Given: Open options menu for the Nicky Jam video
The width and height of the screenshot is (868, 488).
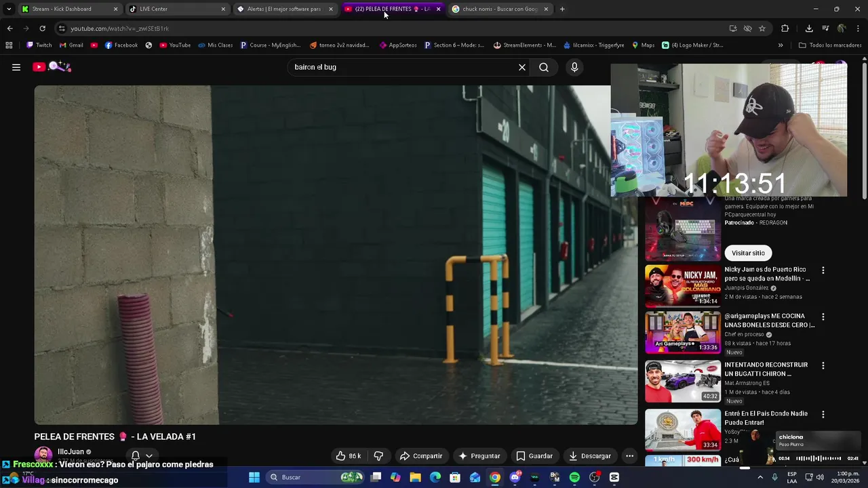Looking at the screenshot, I should pyautogui.click(x=823, y=270).
